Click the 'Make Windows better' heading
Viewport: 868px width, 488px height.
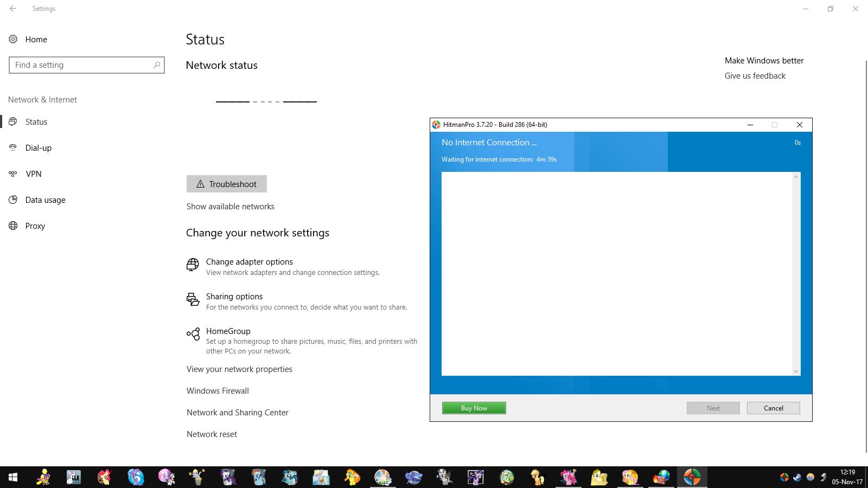(764, 61)
